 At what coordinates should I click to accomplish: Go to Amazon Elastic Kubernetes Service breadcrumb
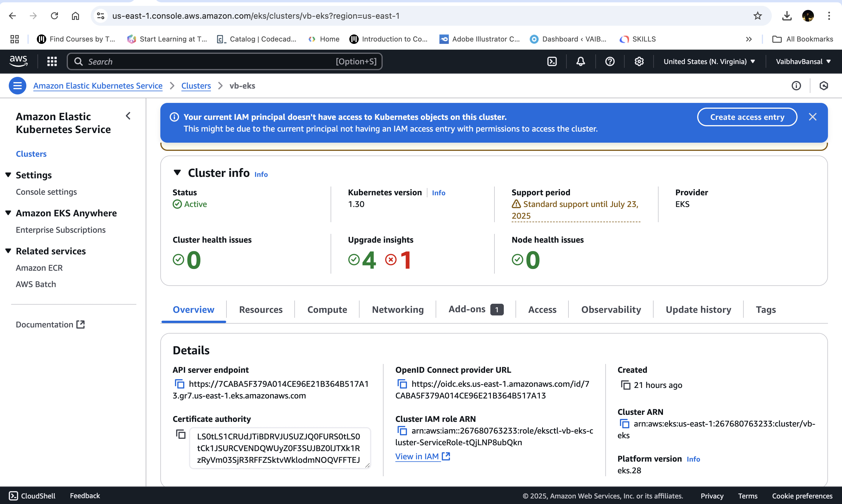(x=98, y=86)
